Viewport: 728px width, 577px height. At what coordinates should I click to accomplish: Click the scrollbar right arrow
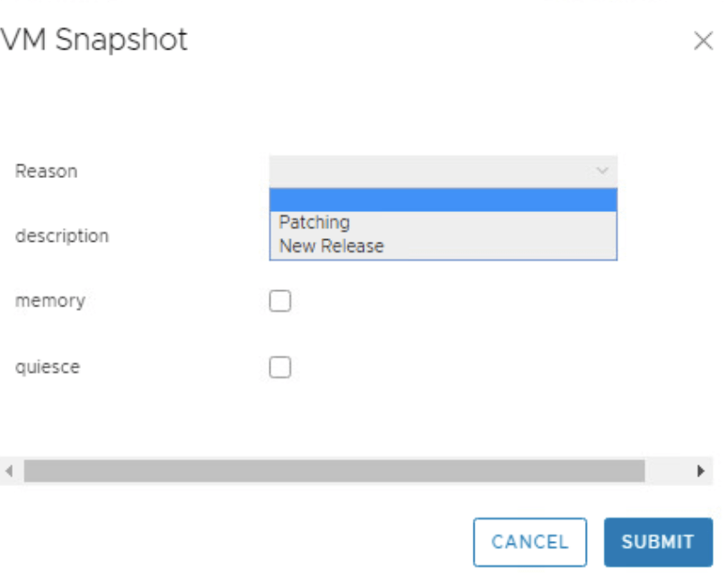[701, 471]
